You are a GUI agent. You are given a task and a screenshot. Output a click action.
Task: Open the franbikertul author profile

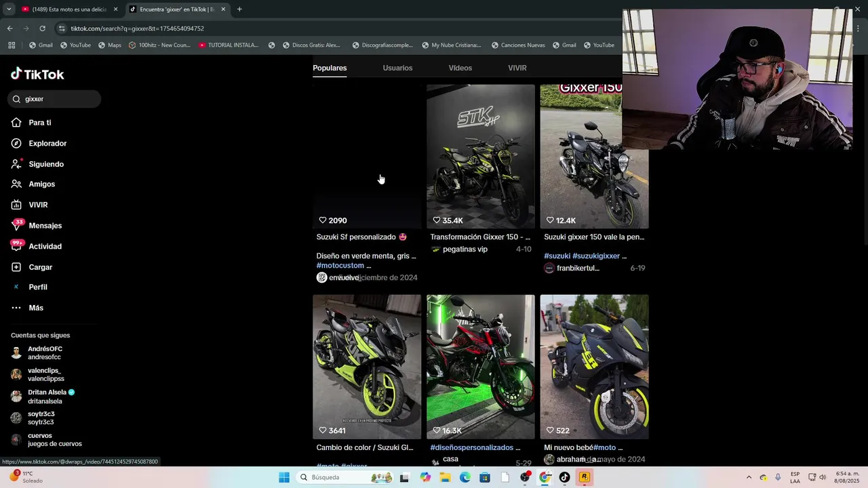coord(578,268)
